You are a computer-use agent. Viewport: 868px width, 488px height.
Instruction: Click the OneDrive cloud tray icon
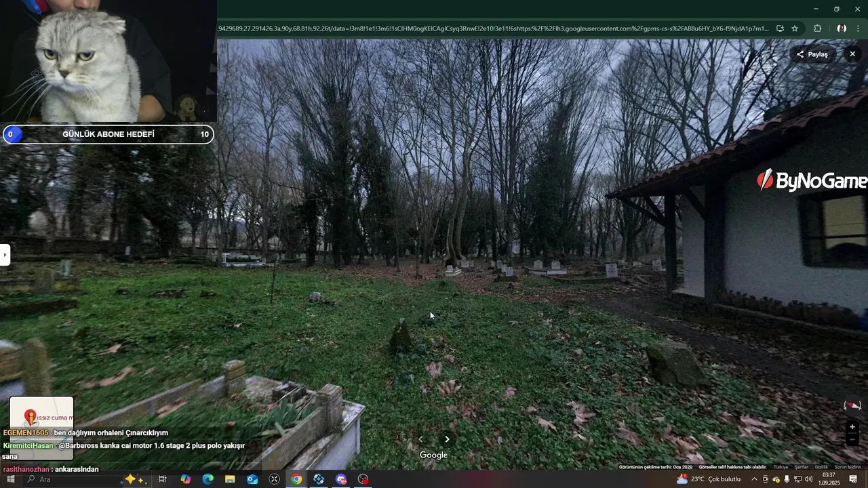pos(776,479)
